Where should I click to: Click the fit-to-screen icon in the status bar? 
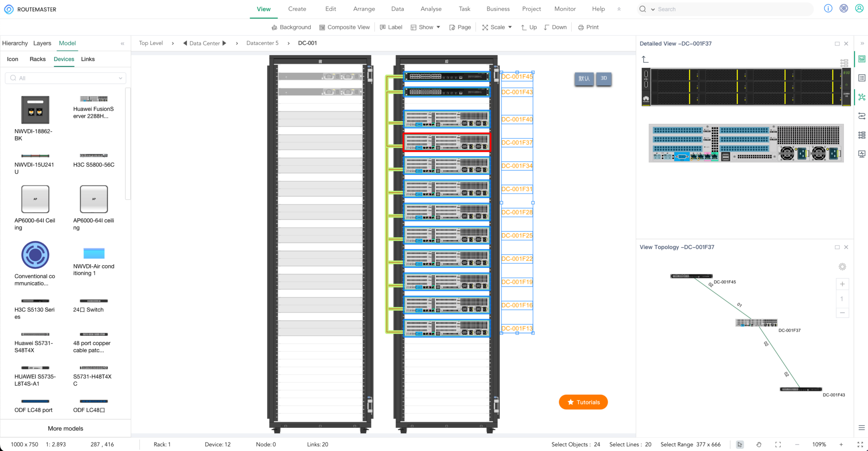(x=778, y=445)
